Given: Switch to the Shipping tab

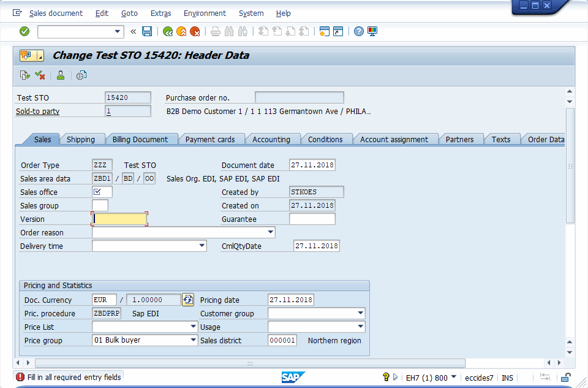Looking at the screenshot, I should [81, 139].
